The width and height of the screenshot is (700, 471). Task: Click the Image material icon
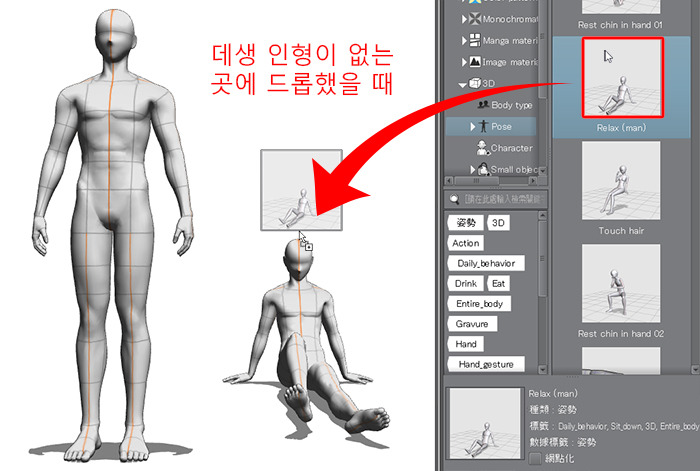pyautogui.click(x=475, y=62)
